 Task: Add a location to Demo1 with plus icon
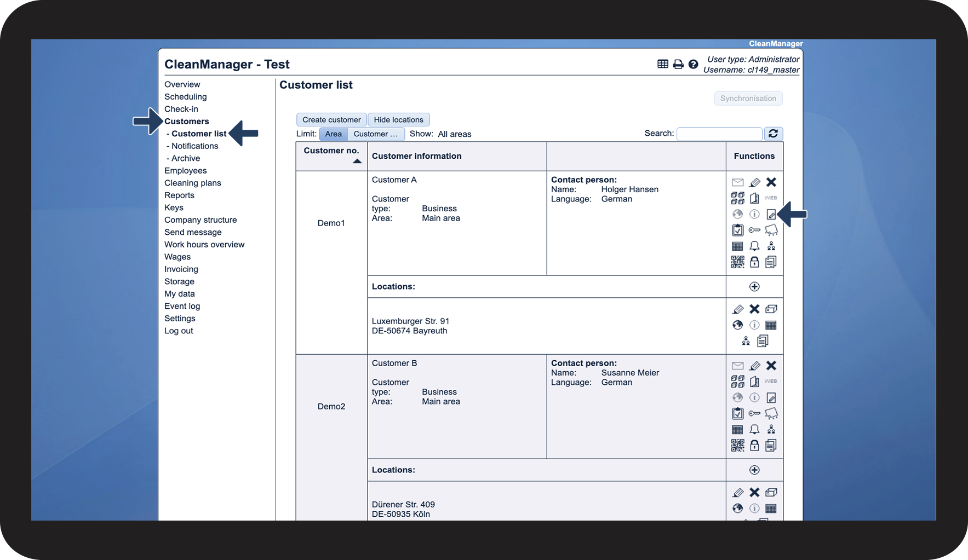coord(755,287)
